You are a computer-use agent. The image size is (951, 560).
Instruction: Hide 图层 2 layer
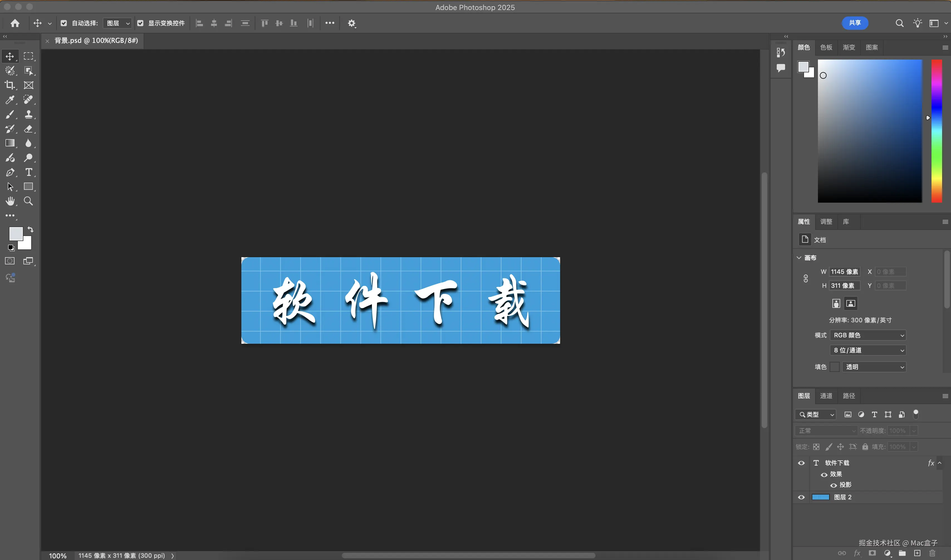tap(802, 497)
